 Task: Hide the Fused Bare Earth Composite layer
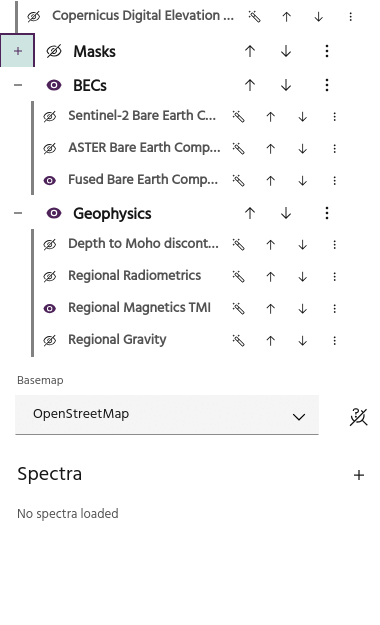(x=50, y=181)
